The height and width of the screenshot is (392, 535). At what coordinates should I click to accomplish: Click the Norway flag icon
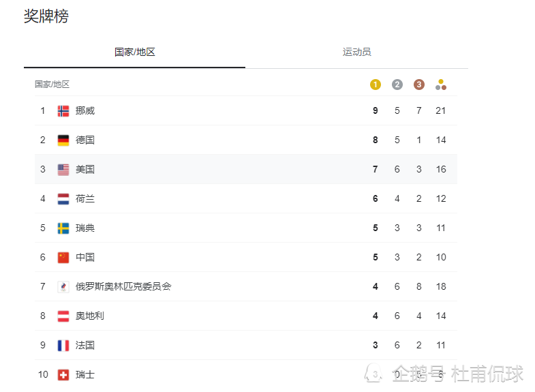(x=63, y=110)
